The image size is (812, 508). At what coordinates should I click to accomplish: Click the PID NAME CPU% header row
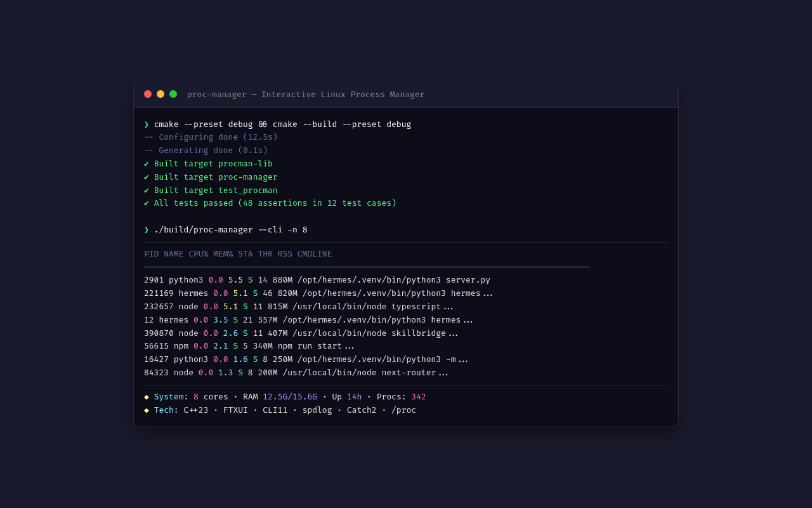[238, 254]
